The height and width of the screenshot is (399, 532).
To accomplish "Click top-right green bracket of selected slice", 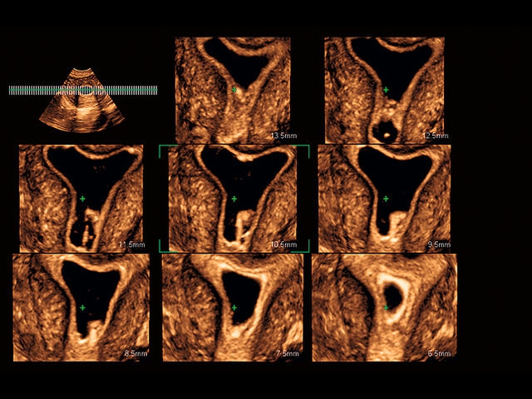I will [307, 148].
